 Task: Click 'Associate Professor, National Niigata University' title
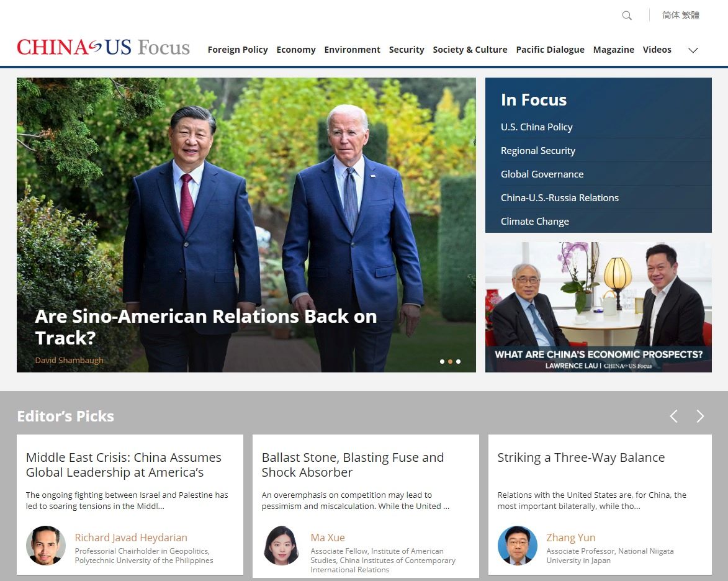pyautogui.click(x=609, y=556)
